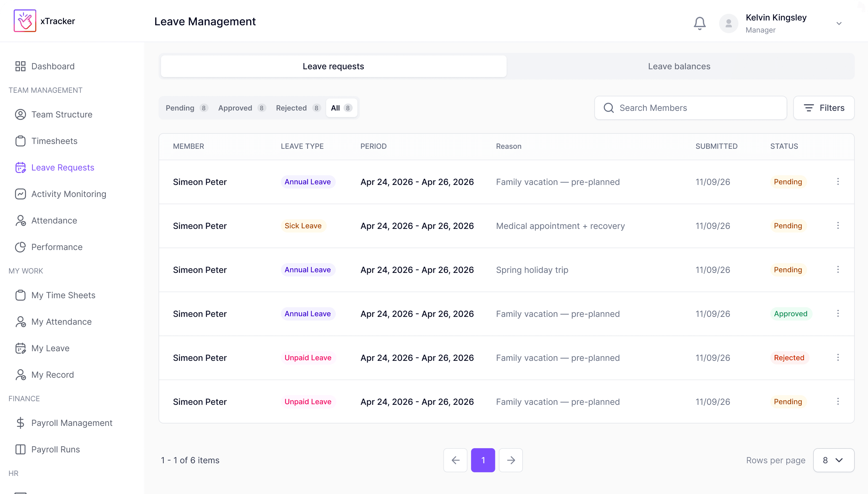
Task: Open row menu for first Annual Leave request
Action: (837, 181)
